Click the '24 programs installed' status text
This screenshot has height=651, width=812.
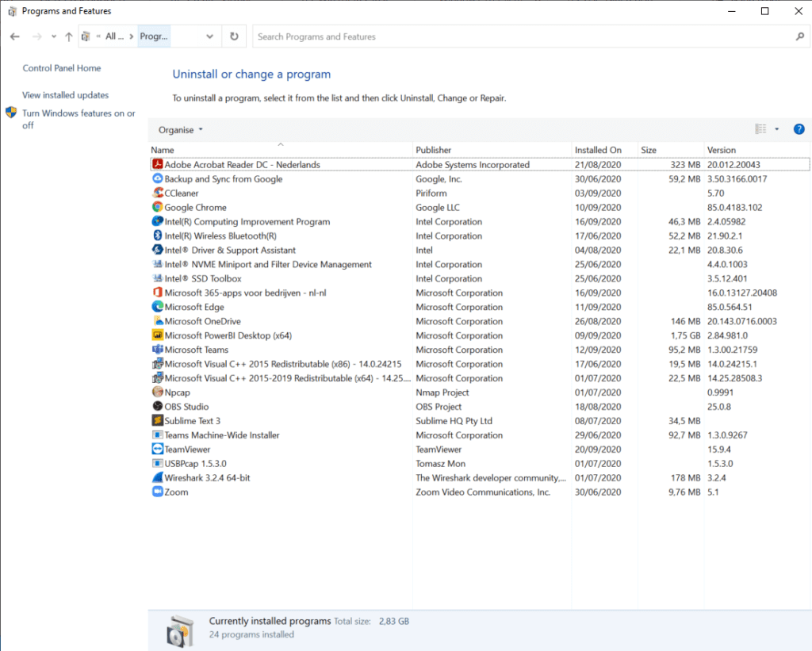click(251, 634)
